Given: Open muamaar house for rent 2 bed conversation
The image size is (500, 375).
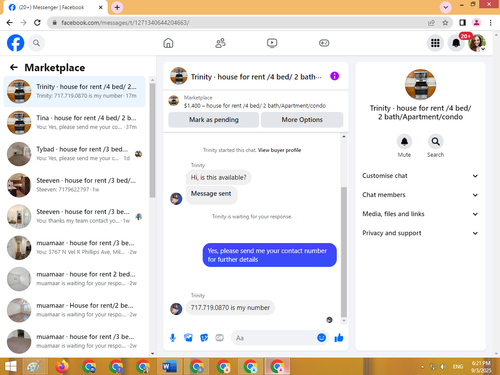Looking at the screenshot, I should [x=74, y=279].
